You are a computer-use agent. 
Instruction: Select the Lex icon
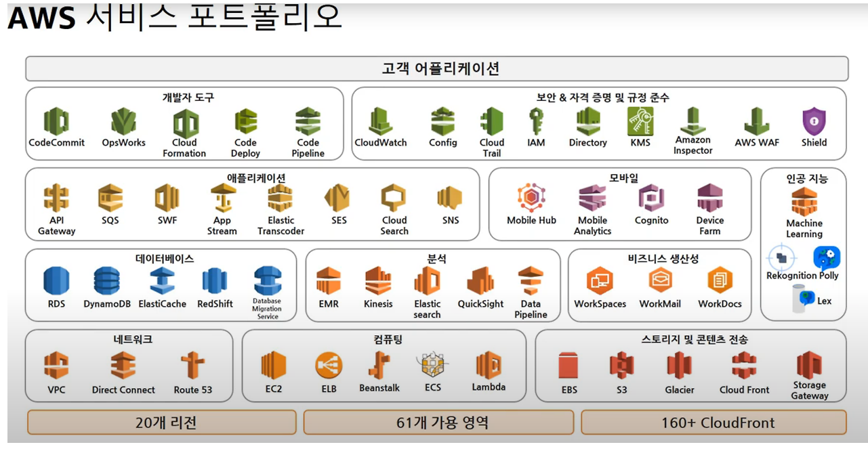tap(803, 299)
